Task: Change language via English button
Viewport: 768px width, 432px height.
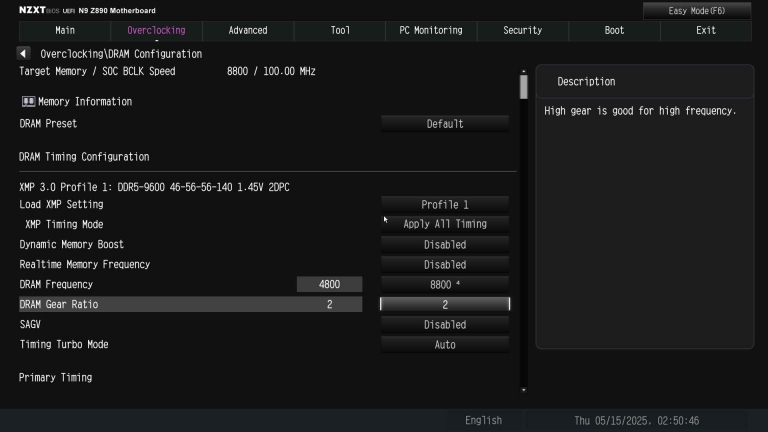Action: coord(483,420)
